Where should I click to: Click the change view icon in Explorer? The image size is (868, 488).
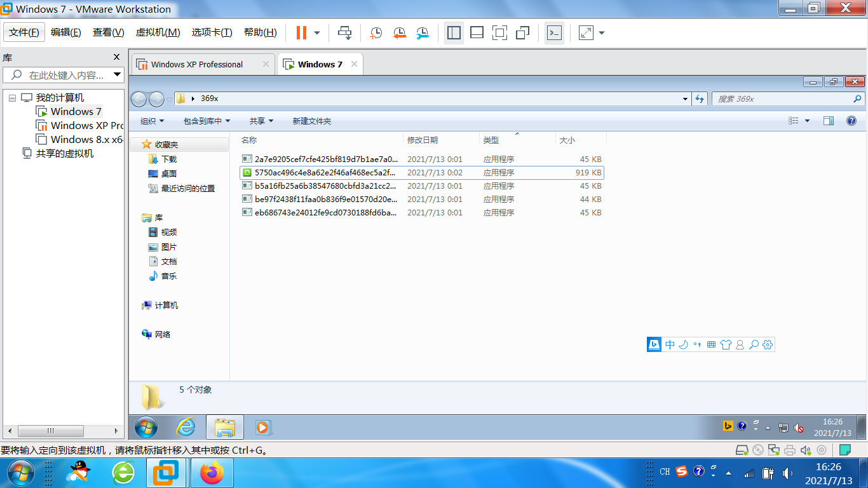pos(794,121)
